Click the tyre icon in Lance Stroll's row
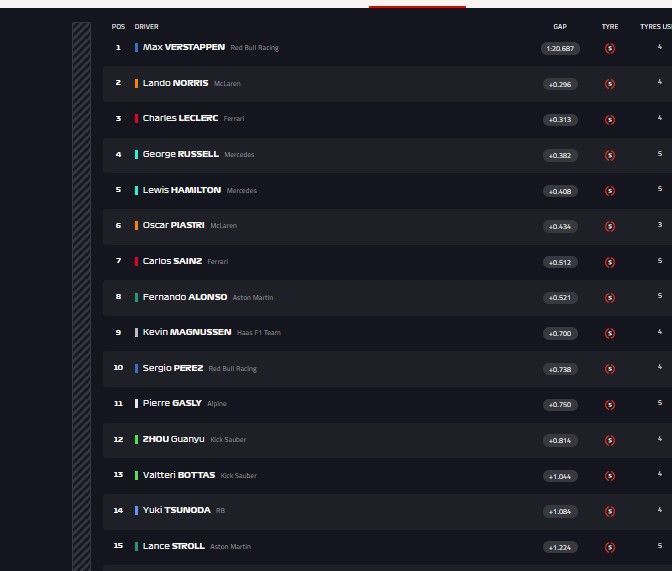 click(610, 547)
